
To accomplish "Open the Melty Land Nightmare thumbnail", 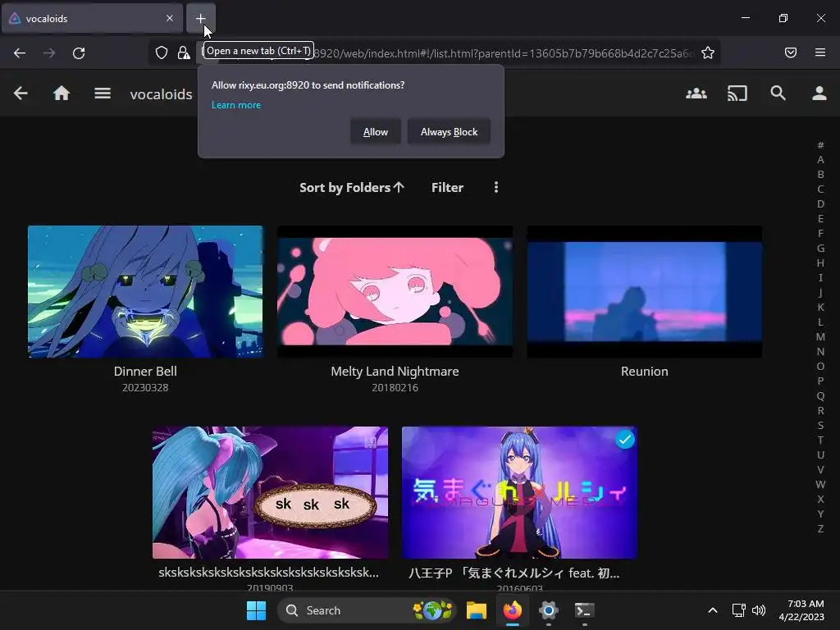I will (x=395, y=291).
